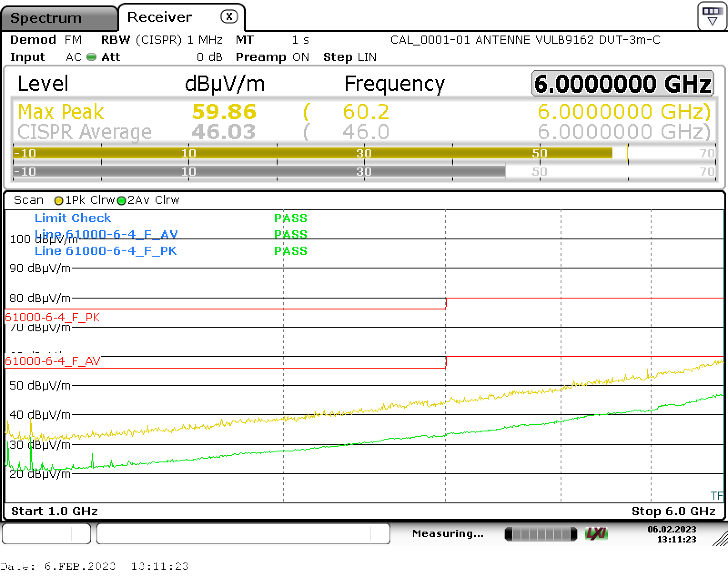Click the Start 1.0 GHz label

pyautogui.click(x=55, y=511)
